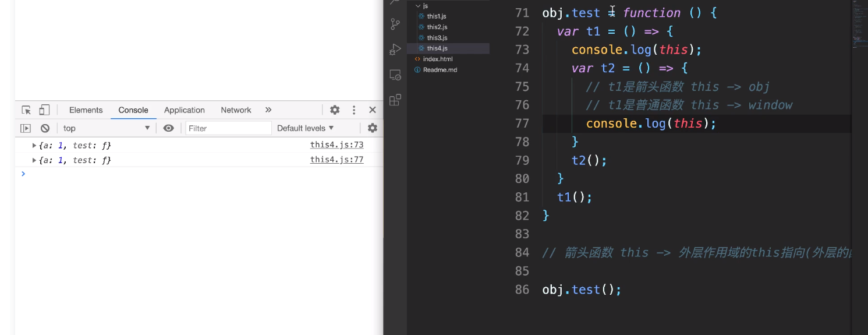The height and width of the screenshot is (335, 868).
Task: Select this4.js in the file explorer
Action: click(448, 48)
